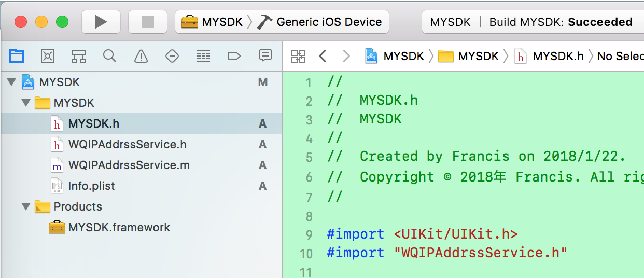
Task: Open the Debug navigator
Action: point(203,55)
